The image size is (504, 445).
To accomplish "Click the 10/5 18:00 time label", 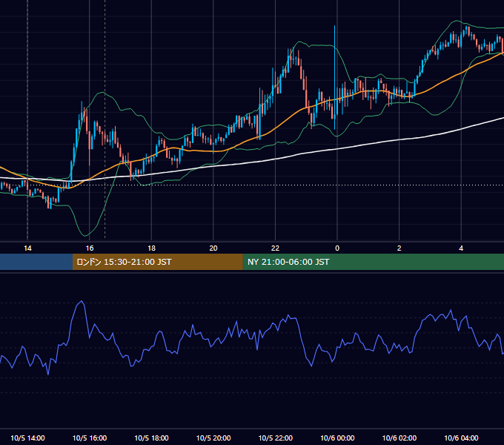I will 151,438.
